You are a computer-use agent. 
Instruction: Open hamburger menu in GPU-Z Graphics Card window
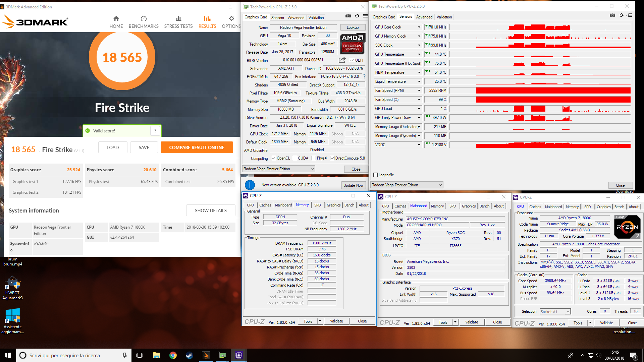tap(365, 16)
